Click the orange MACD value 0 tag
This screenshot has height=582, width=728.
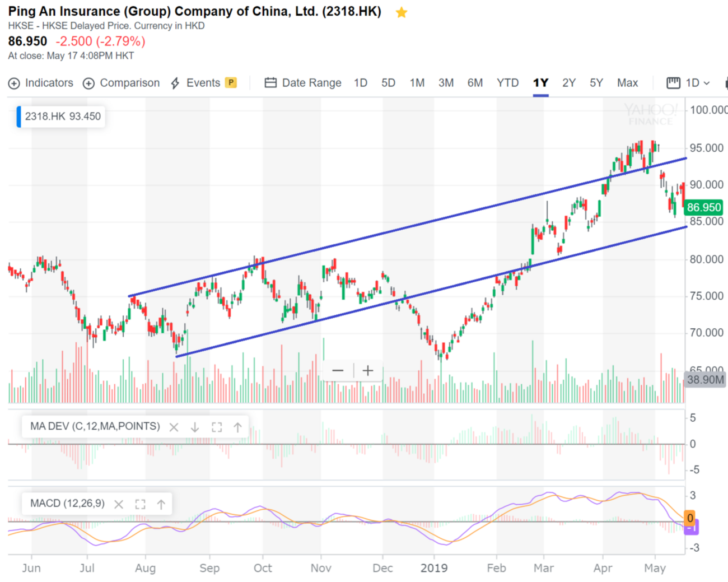point(690,518)
